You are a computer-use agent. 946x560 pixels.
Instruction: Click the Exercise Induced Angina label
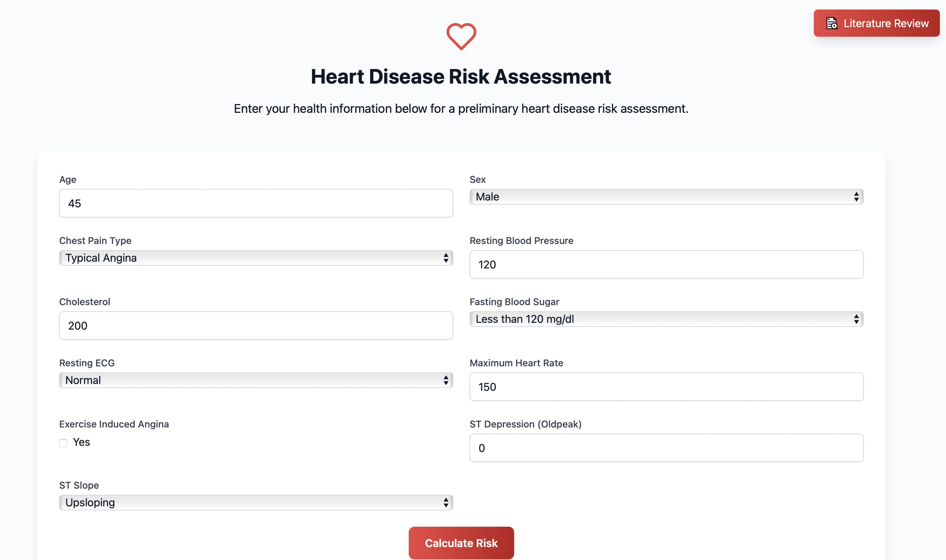[x=114, y=424]
